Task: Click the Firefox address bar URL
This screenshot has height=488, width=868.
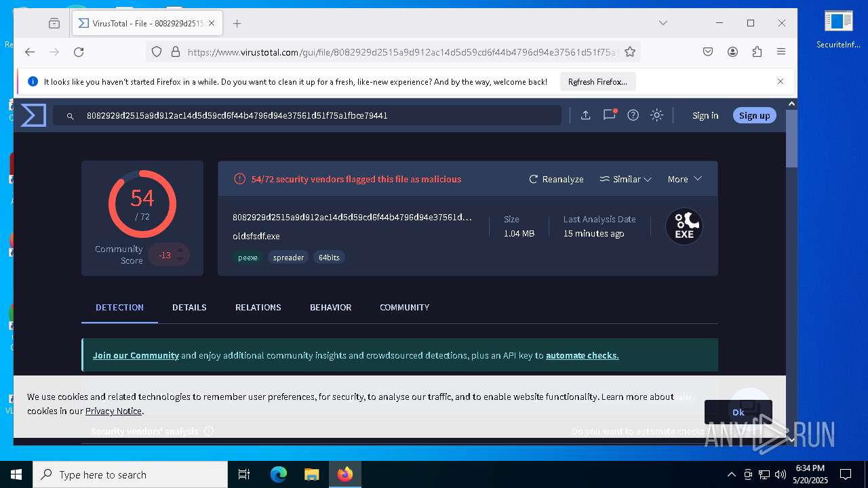Action: point(402,52)
